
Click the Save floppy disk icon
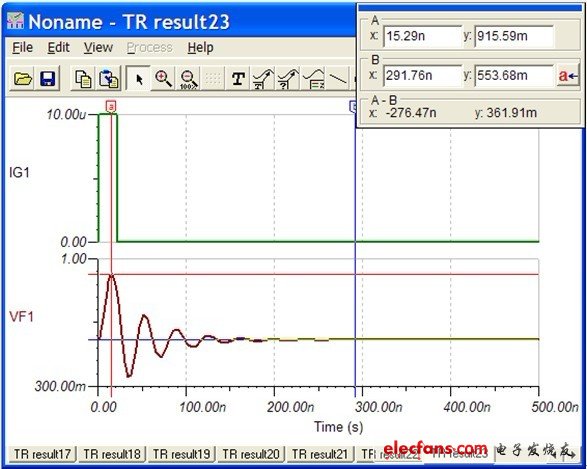(x=47, y=79)
